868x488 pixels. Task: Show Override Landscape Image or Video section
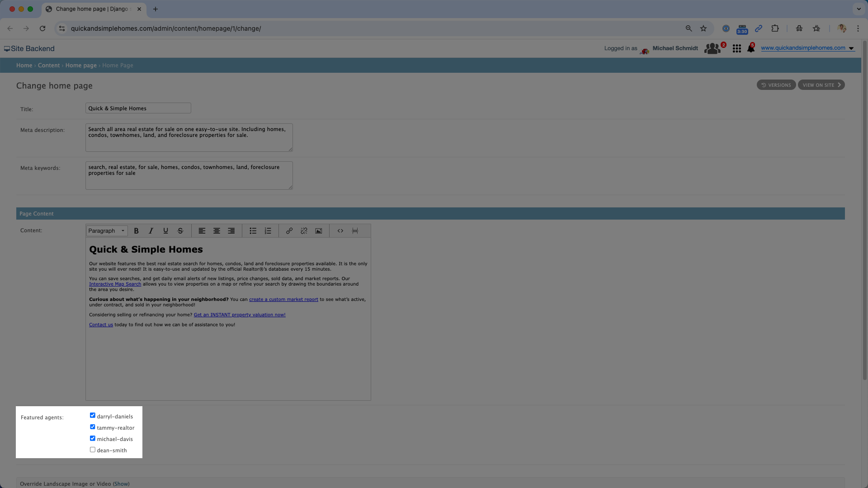(121, 484)
